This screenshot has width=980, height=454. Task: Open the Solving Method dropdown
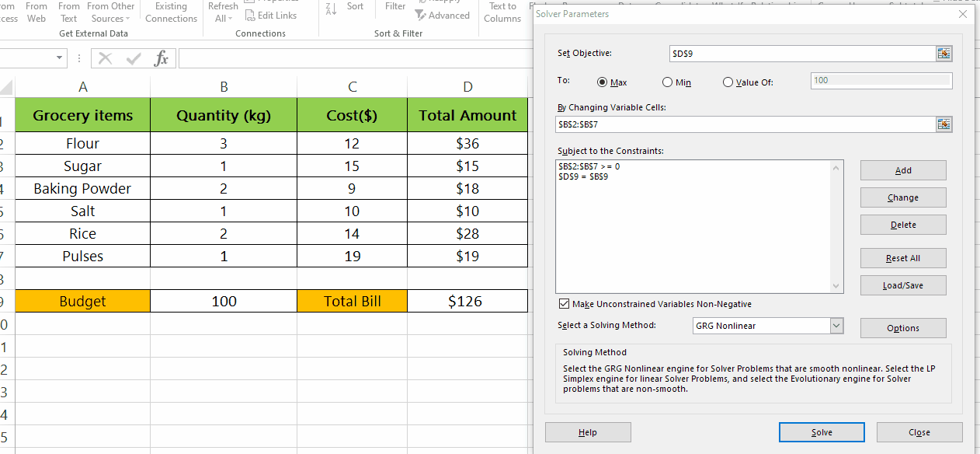(837, 325)
